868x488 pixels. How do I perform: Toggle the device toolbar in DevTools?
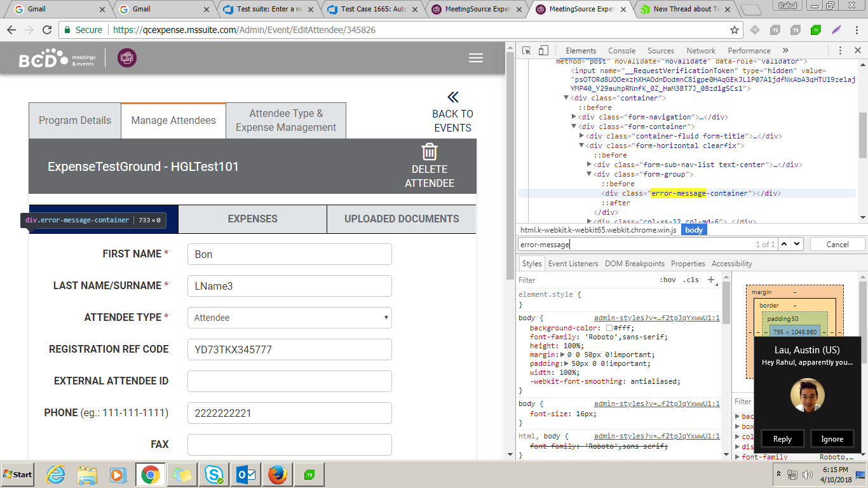point(543,51)
